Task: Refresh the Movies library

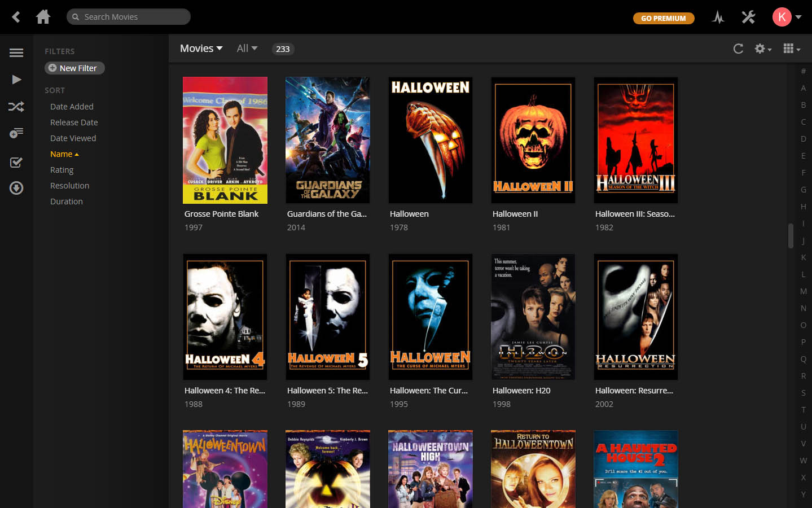Action: tap(738, 49)
